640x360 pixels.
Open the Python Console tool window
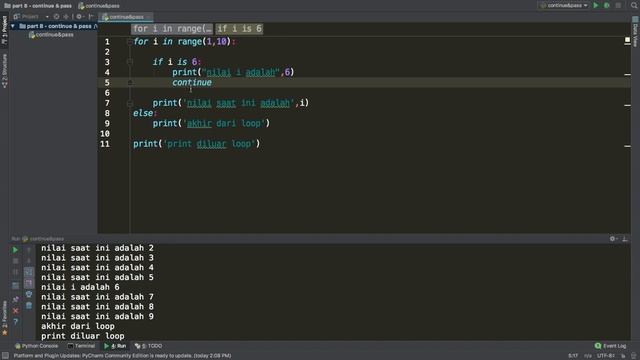(37, 346)
